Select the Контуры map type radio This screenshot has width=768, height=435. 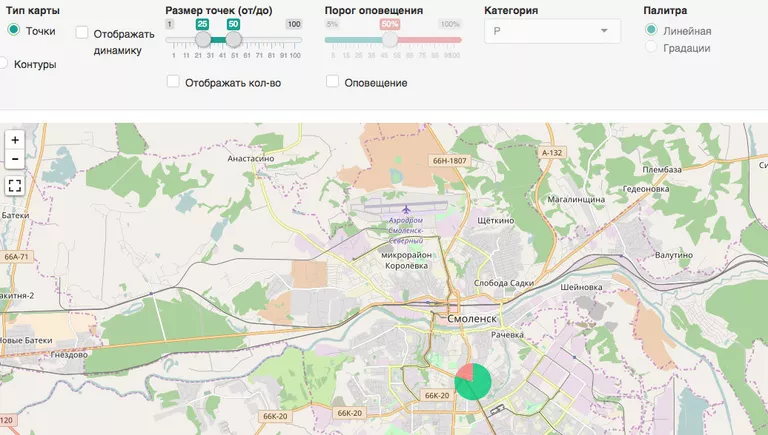click(x=2, y=63)
